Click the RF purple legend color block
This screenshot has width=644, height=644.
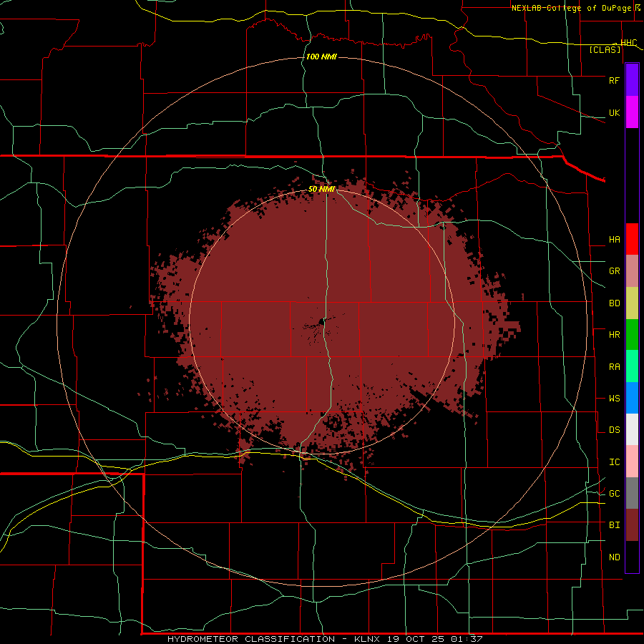pyautogui.click(x=632, y=80)
